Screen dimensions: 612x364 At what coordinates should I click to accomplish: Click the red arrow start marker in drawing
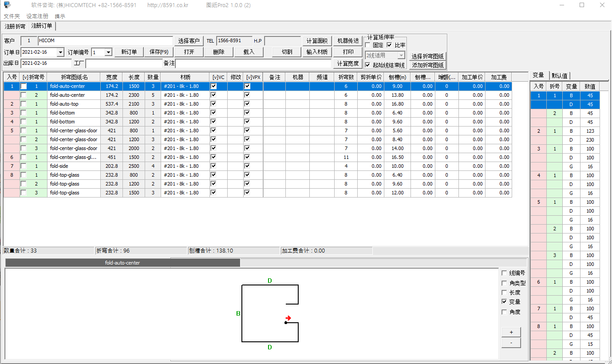[288, 318]
